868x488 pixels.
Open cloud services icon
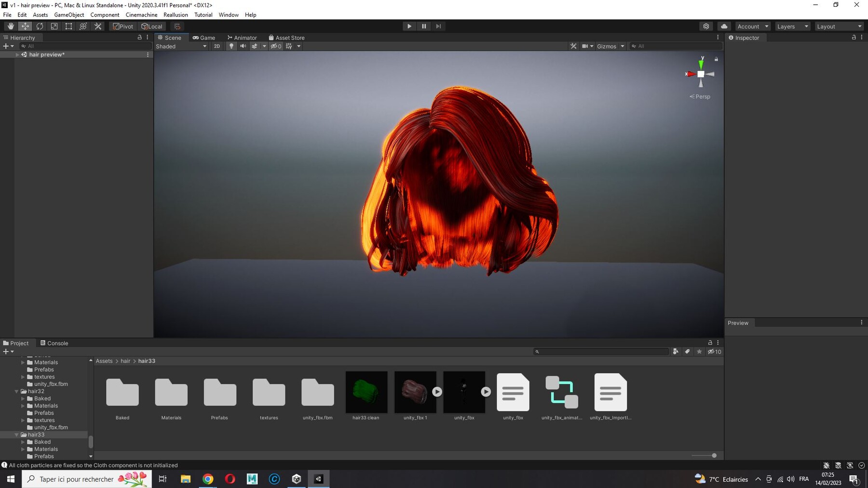click(724, 26)
